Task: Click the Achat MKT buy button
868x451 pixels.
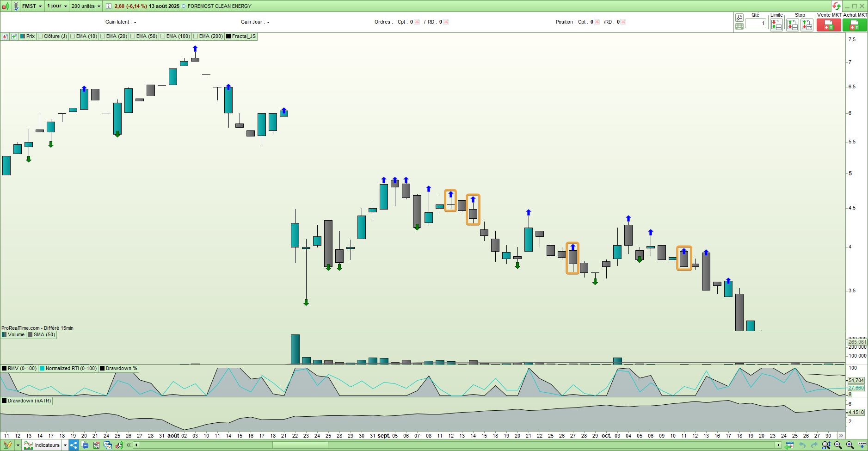Action: (855, 25)
